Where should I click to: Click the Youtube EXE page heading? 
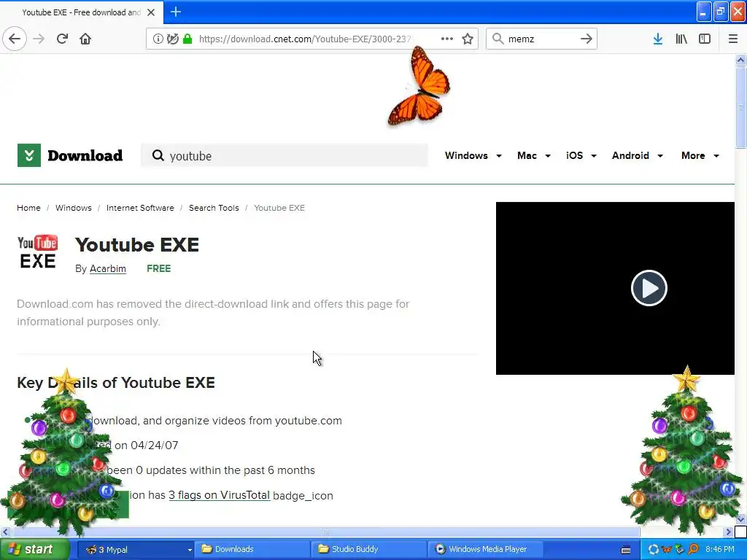click(137, 245)
